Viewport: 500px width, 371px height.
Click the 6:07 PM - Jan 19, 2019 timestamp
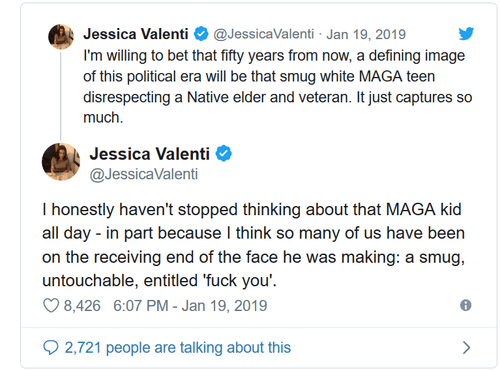click(190, 306)
